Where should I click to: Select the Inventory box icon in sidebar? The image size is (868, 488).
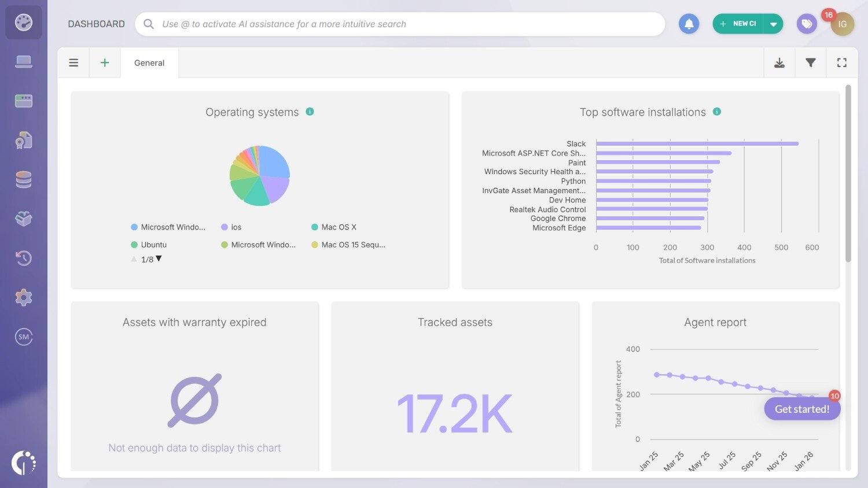point(24,218)
